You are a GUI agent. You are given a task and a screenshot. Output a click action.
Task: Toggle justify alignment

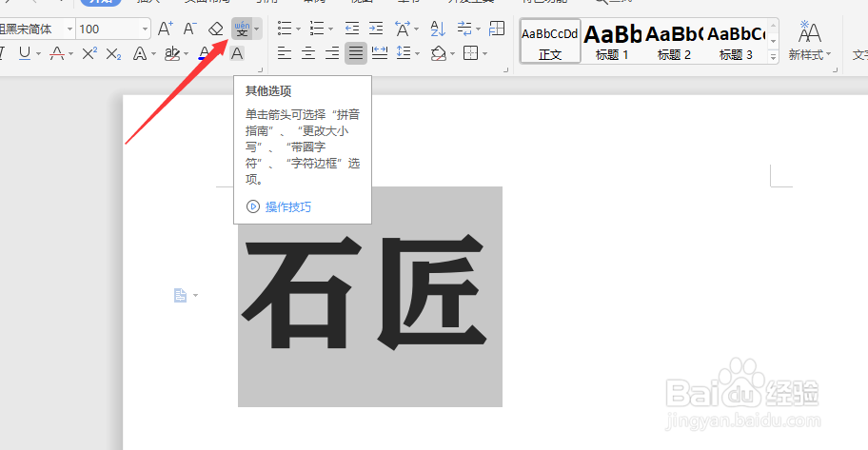[356, 53]
